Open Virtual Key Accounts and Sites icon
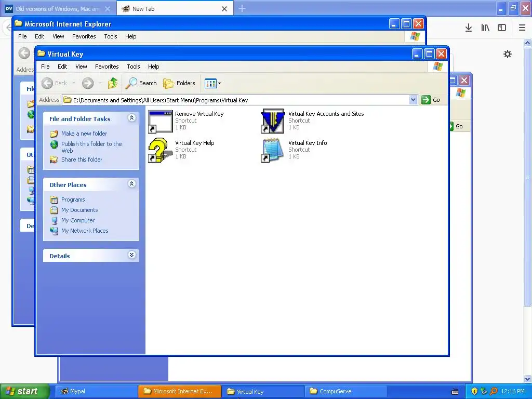The image size is (532, 399). pyautogui.click(x=273, y=121)
